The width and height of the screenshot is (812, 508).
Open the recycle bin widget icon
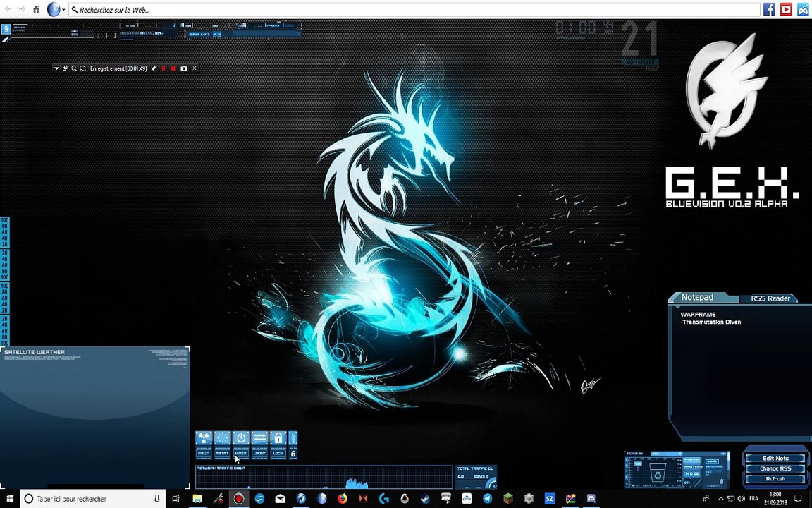[658, 474]
